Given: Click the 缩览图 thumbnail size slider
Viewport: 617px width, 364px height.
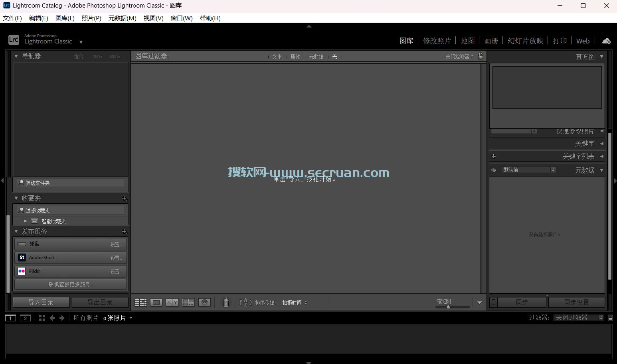Looking at the screenshot, I should tap(452, 307).
